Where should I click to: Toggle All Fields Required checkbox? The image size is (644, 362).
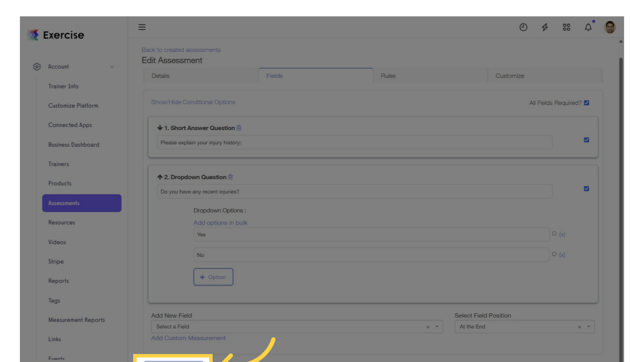[586, 103]
